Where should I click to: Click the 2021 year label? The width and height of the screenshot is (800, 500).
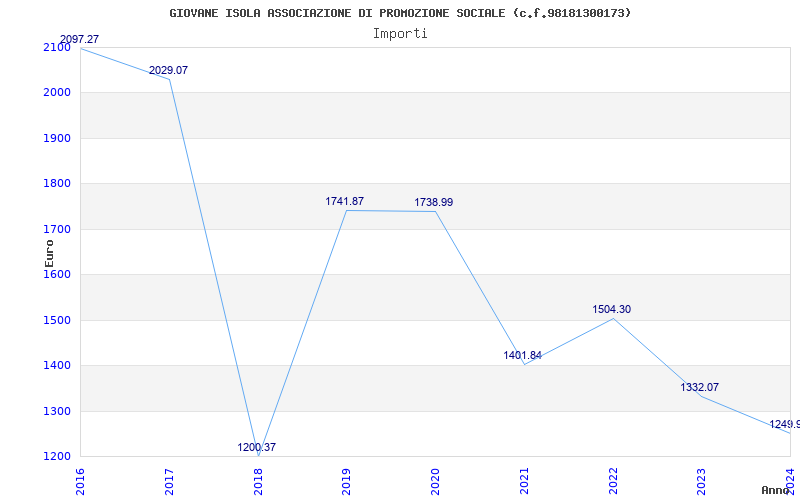[524, 481]
